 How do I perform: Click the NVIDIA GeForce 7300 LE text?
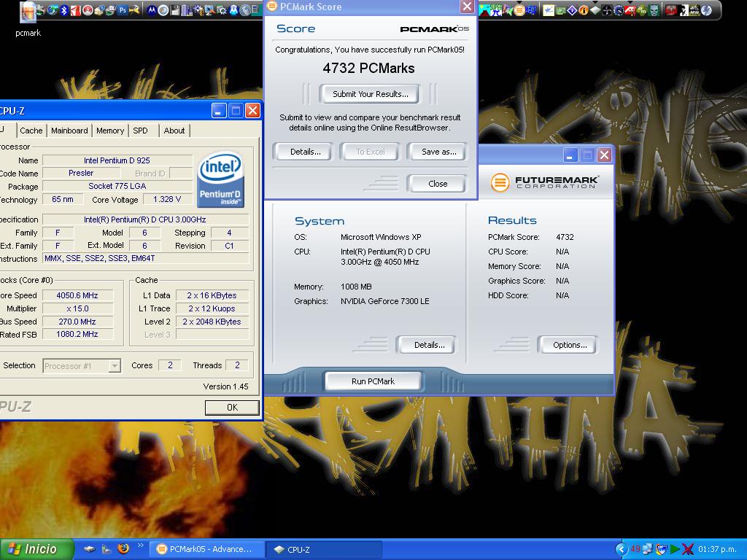click(x=385, y=301)
